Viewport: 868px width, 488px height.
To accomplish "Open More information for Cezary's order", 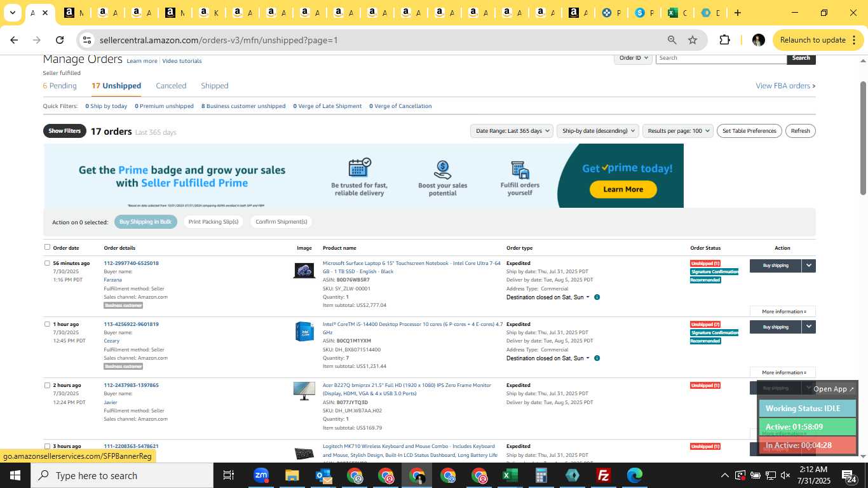I will click(783, 372).
